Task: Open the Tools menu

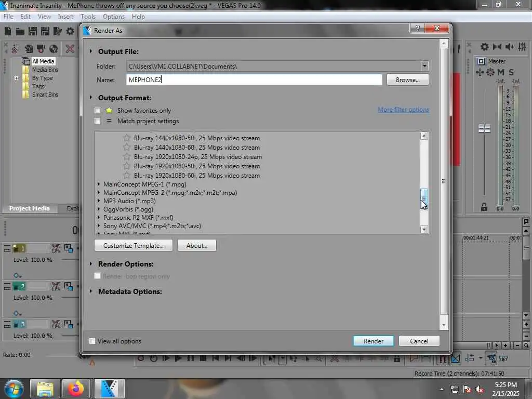Action: tap(88, 17)
